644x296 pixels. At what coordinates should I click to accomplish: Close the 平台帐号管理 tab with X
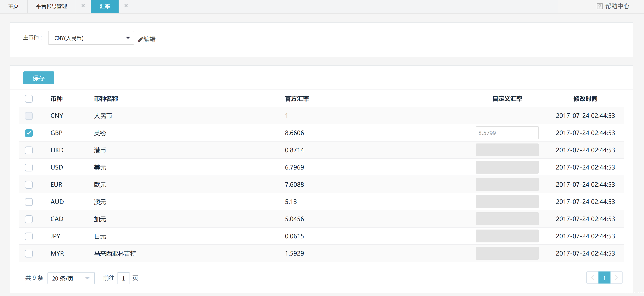pos(83,6)
